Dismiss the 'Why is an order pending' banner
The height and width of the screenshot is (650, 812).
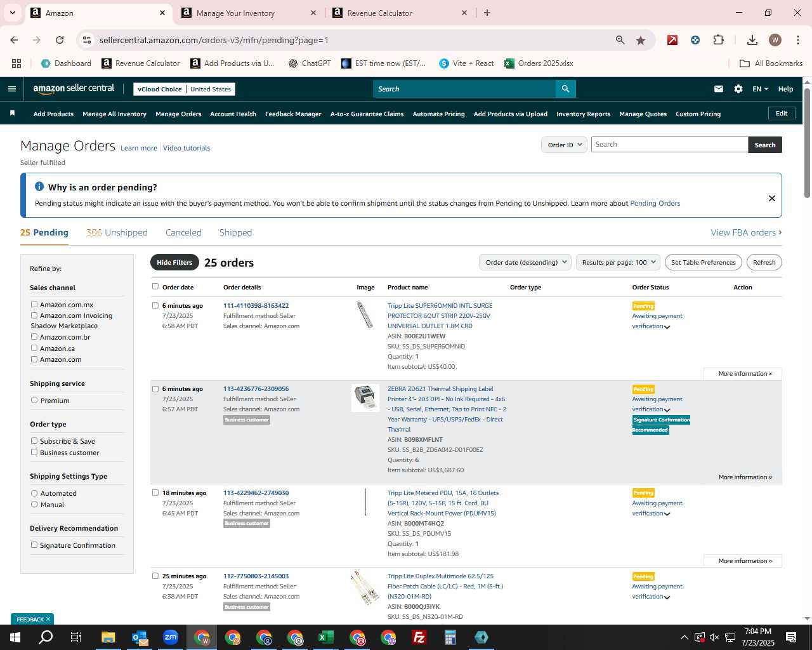pyautogui.click(x=772, y=198)
